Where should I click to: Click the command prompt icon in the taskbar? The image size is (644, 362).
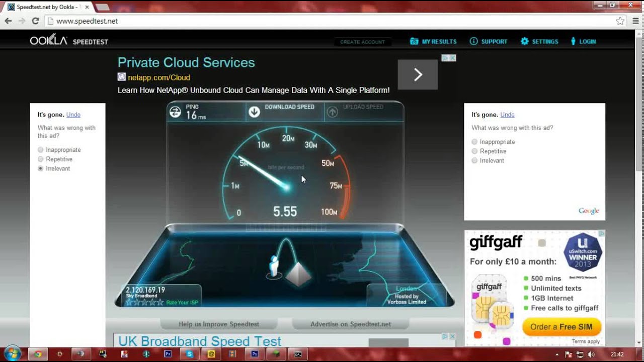click(298, 354)
